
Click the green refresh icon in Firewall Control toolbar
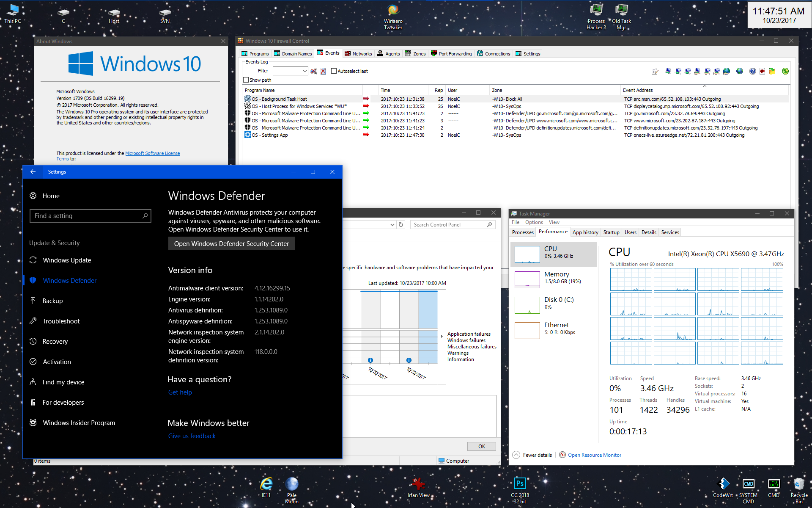[785, 71]
